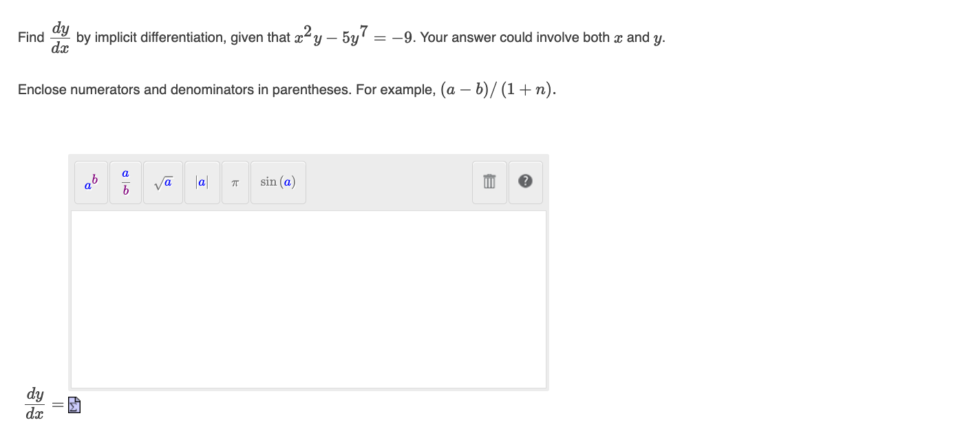Image resolution: width=980 pixels, height=440 pixels.
Task: Click the sigma document icon beside dy/dx
Action: click(x=74, y=404)
